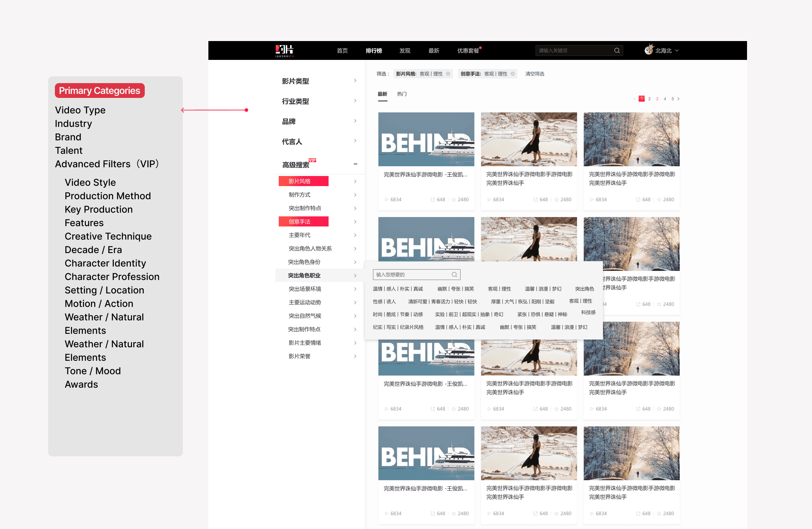Screen dimensions: 812x529
Task: Click share icon on first-row salt terraces card
Action: click(x=535, y=200)
